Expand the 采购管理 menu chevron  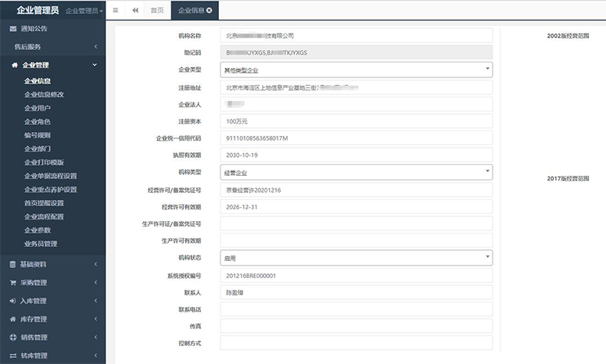point(95,283)
